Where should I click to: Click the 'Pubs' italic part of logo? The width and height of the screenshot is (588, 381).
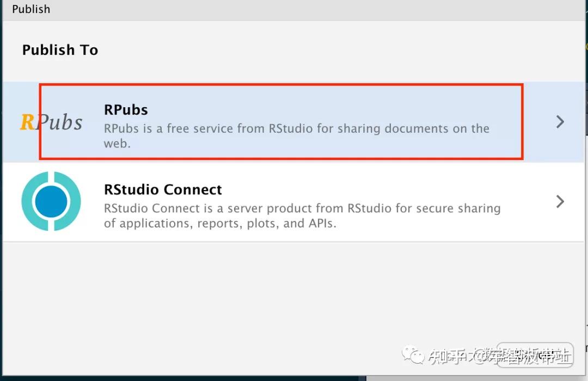tap(60, 122)
